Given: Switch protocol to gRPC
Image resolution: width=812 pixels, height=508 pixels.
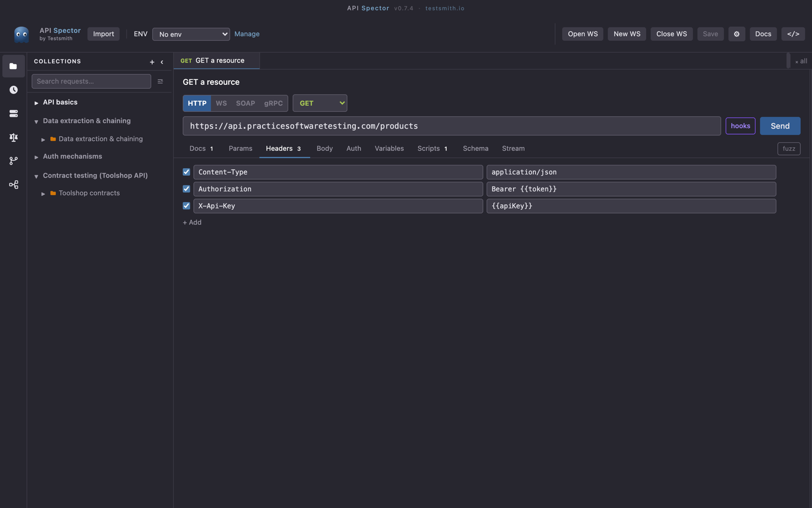Looking at the screenshot, I should point(274,103).
